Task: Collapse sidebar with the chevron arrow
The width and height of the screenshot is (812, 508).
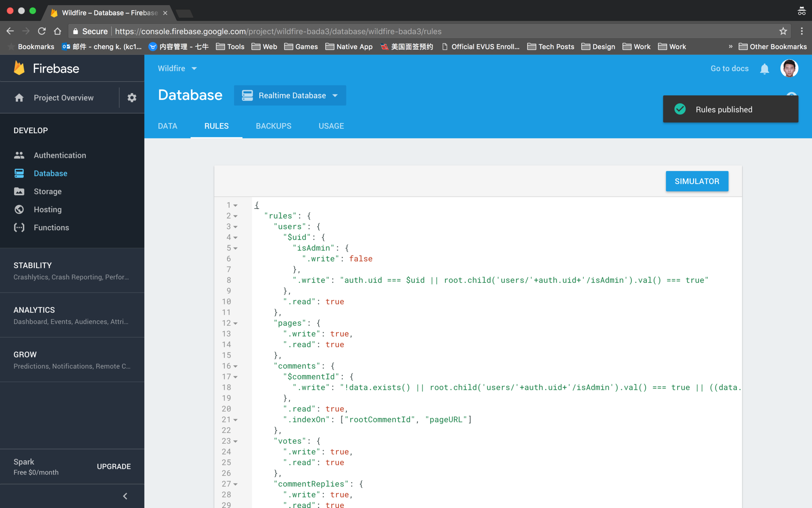Action: click(125, 496)
